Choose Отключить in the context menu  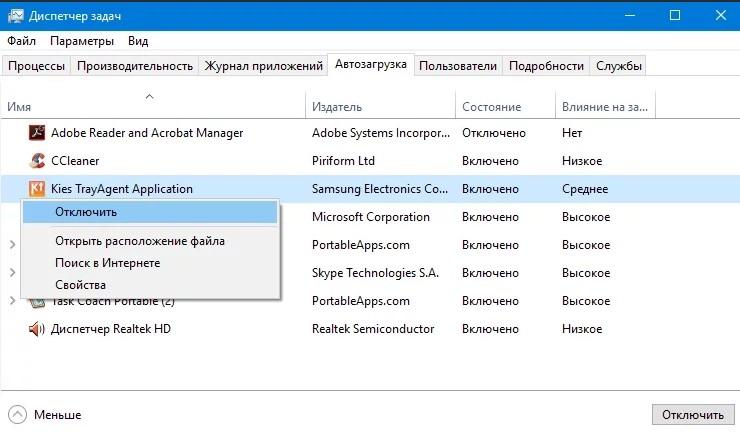(150, 212)
